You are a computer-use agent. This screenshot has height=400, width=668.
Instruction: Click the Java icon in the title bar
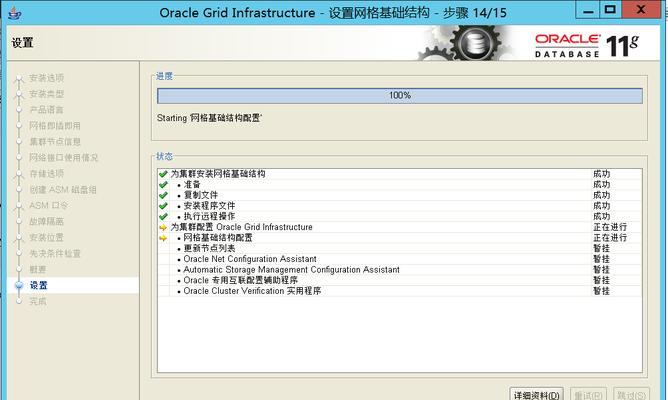tap(14, 13)
